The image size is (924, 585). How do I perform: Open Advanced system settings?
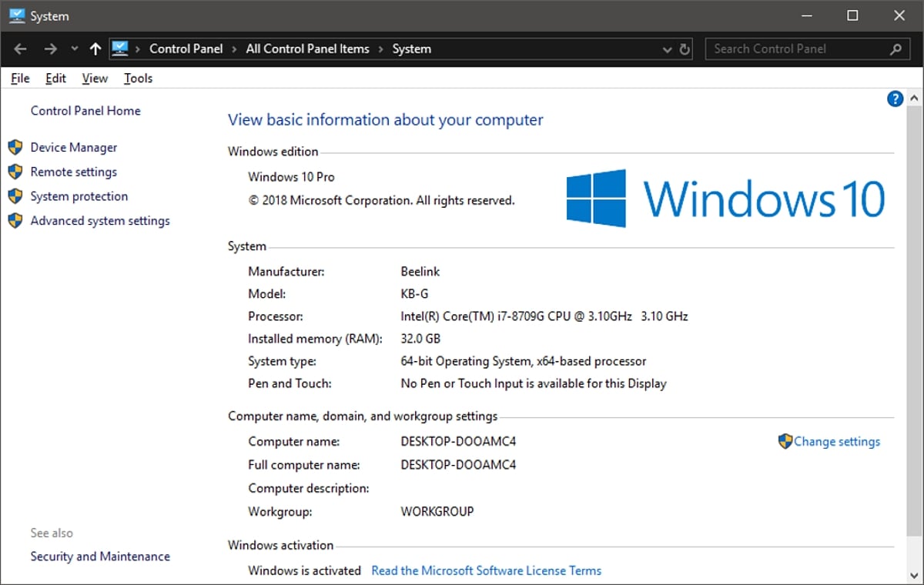click(100, 221)
